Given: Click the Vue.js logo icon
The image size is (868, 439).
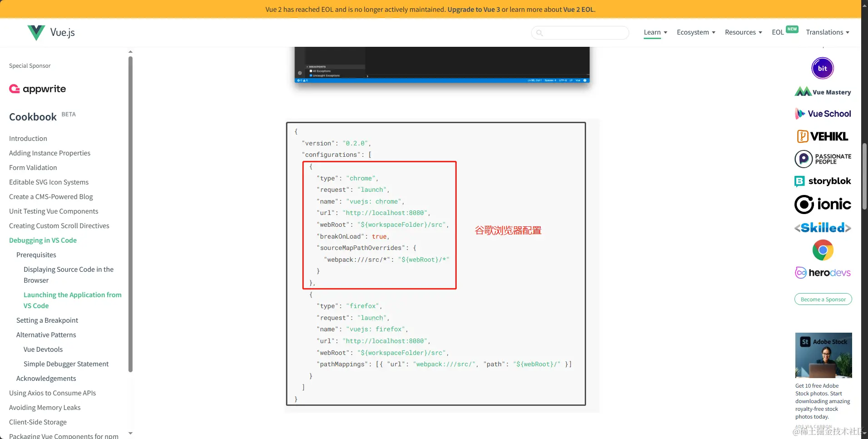Looking at the screenshot, I should [36, 32].
